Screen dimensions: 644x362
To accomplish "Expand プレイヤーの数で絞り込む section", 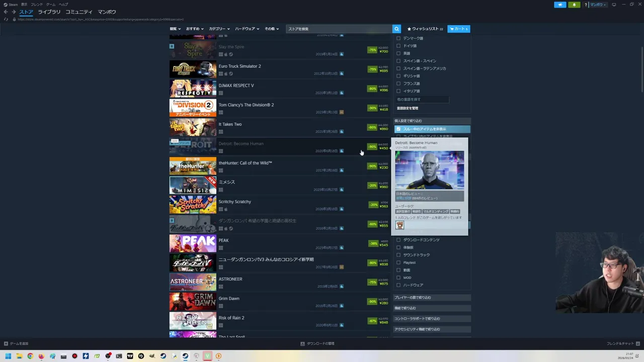I will coord(432,298).
